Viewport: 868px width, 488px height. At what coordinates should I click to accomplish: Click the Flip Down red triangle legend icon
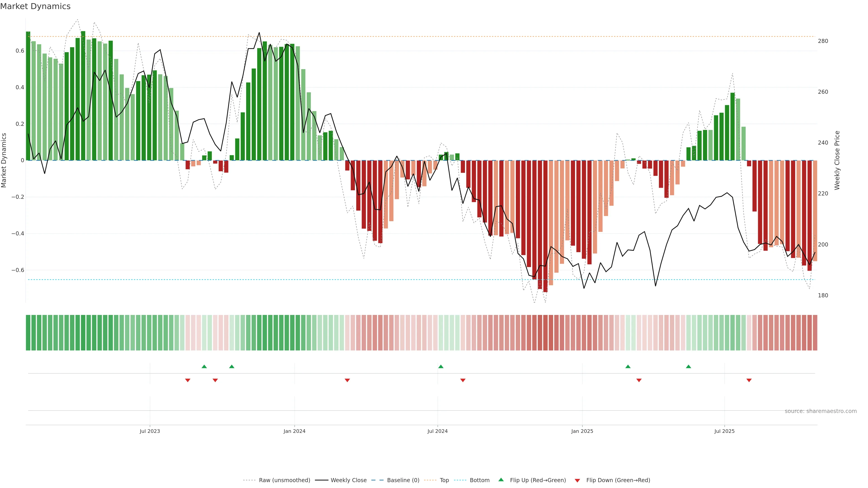point(577,480)
